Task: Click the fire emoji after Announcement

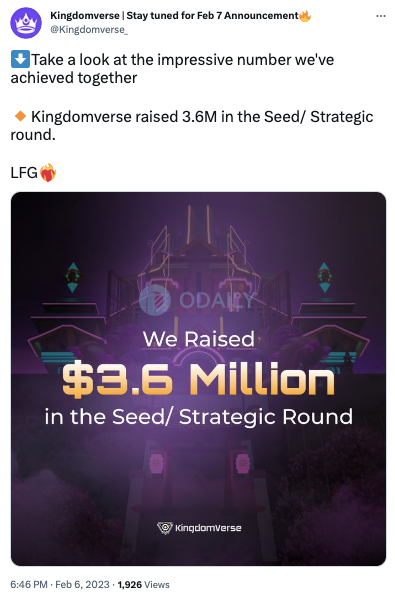Action: click(x=305, y=16)
